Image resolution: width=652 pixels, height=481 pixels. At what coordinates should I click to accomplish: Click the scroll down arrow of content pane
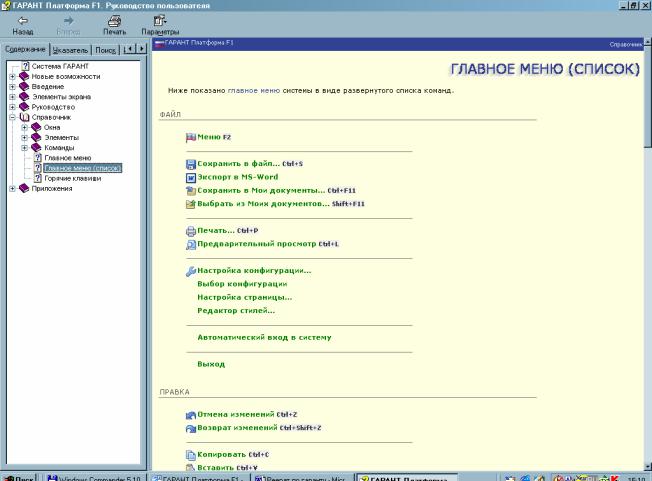[x=647, y=467]
